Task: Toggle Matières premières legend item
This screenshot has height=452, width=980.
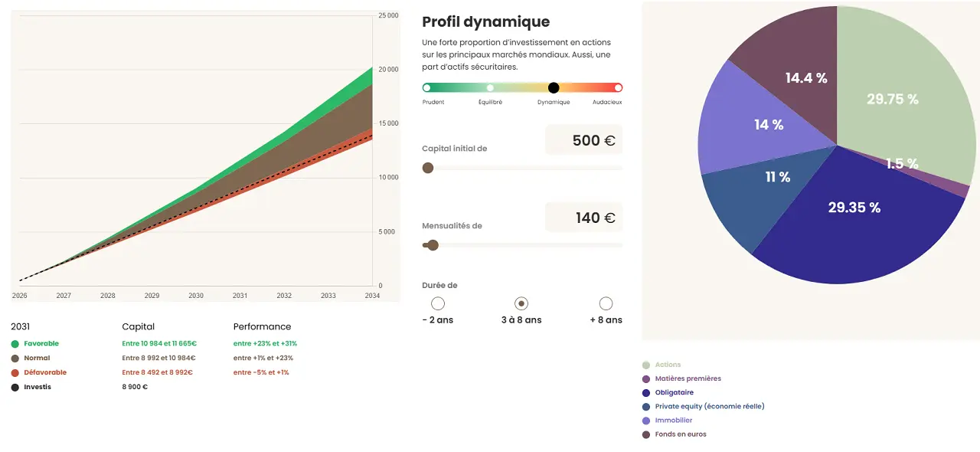Action: [688, 378]
